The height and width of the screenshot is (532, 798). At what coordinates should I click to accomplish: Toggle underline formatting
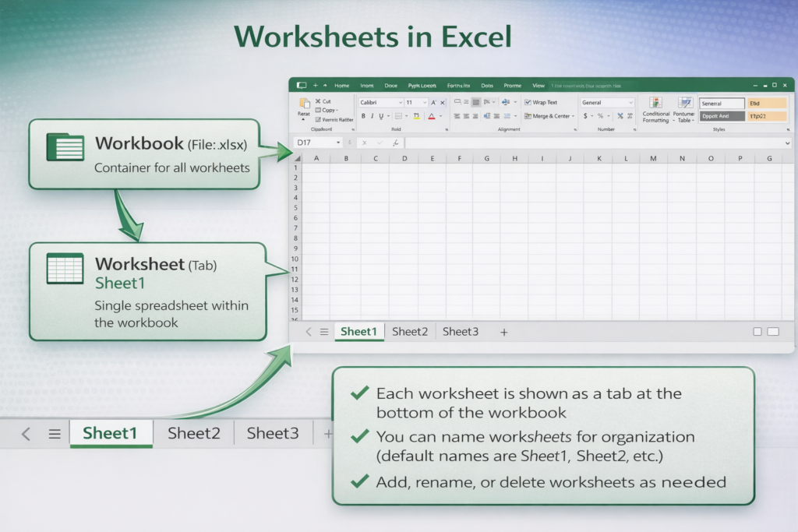[x=382, y=116]
